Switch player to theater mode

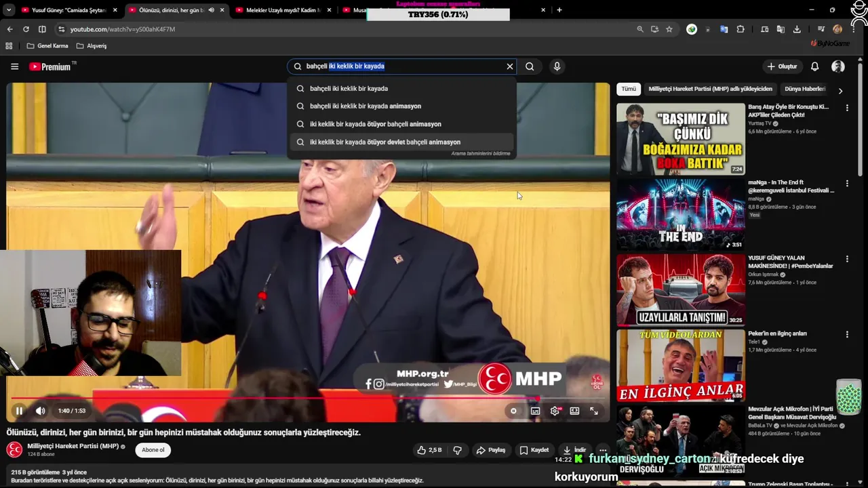(x=574, y=411)
